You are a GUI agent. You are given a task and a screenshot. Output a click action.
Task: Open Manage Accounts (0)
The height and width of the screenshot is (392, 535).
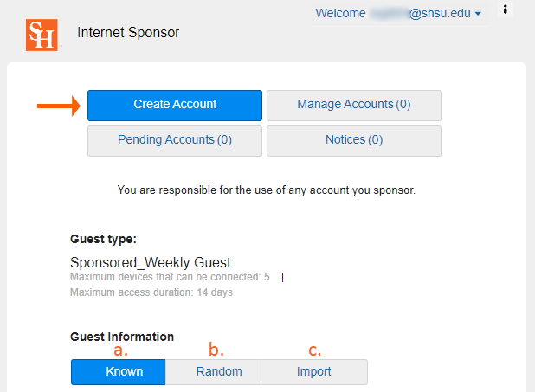coord(353,105)
